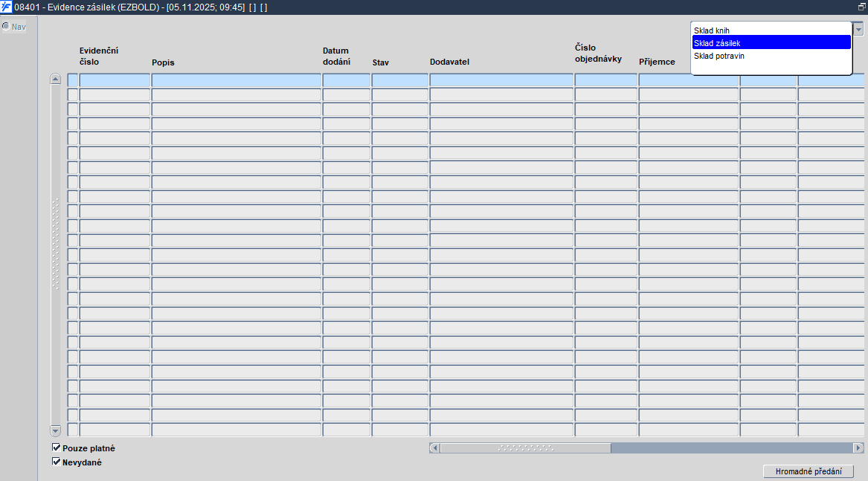
Task: Click the first row Datum dodání field
Action: pos(347,80)
